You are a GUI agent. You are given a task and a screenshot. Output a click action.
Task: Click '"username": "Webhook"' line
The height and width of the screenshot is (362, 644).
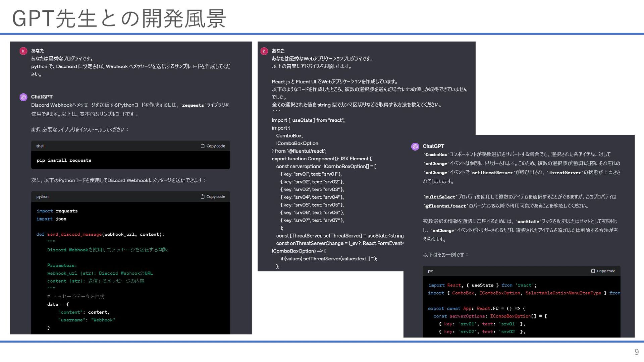tap(87, 320)
